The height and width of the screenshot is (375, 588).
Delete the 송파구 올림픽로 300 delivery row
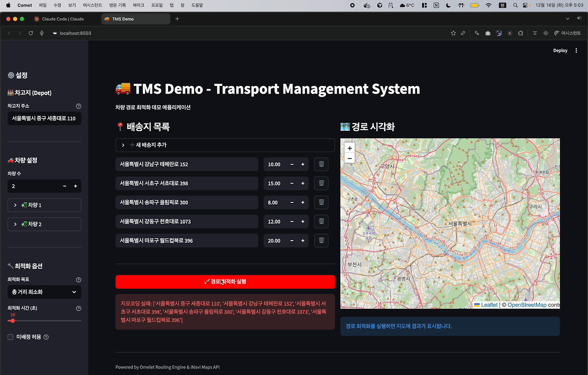321,202
